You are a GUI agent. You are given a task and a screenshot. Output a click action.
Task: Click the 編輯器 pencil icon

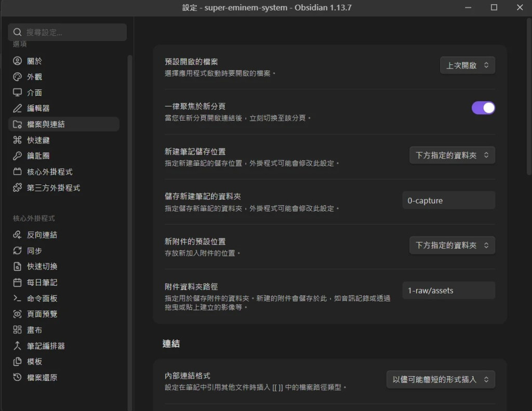click(17, 108)
